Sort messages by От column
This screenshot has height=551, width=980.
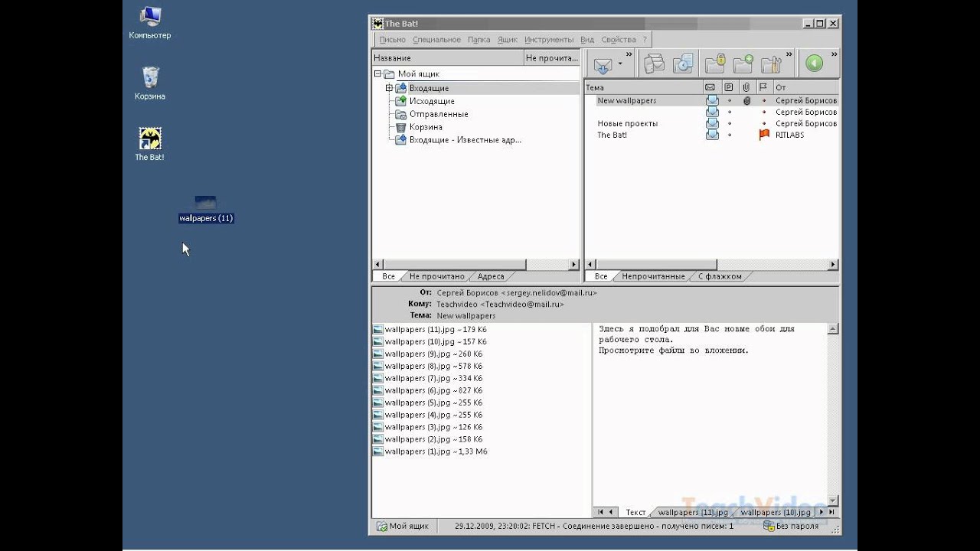click(x=806, y=87)
